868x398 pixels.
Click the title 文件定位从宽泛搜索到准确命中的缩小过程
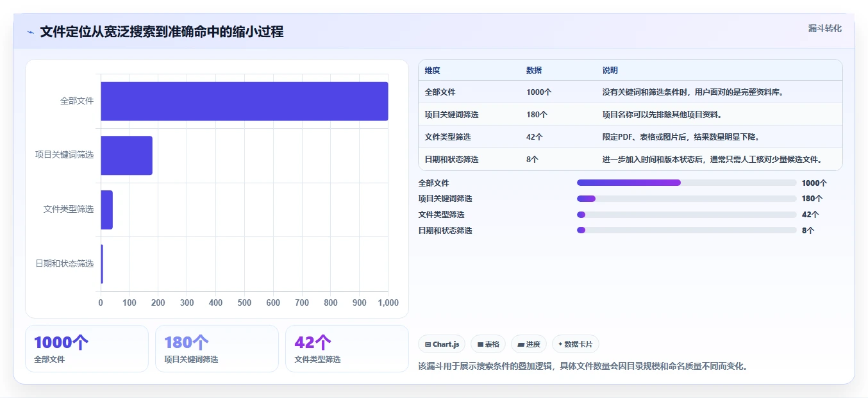162,32
